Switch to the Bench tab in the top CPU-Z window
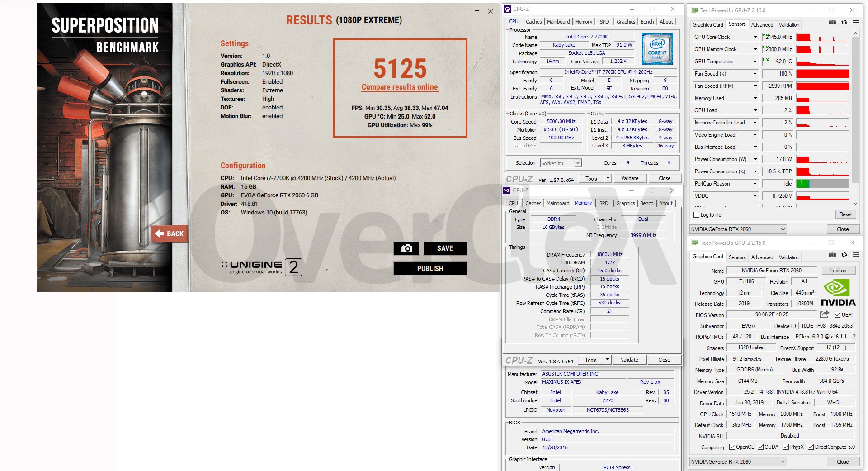Screen dimensions: 868x471 tap(647, 22)
